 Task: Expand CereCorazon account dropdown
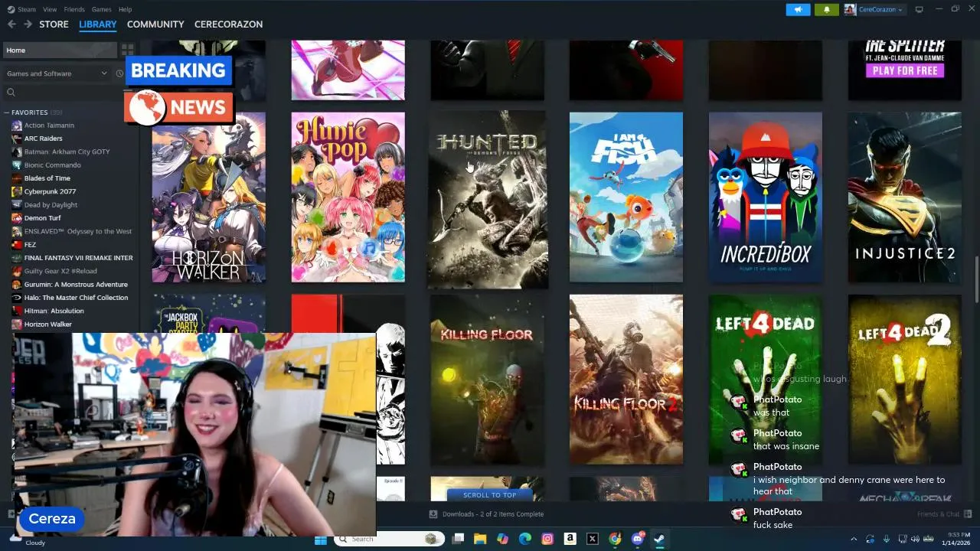[x=874, y=10]
